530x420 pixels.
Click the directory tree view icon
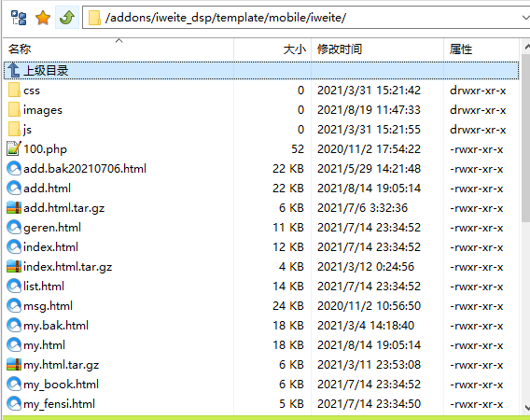click(19, 18)
